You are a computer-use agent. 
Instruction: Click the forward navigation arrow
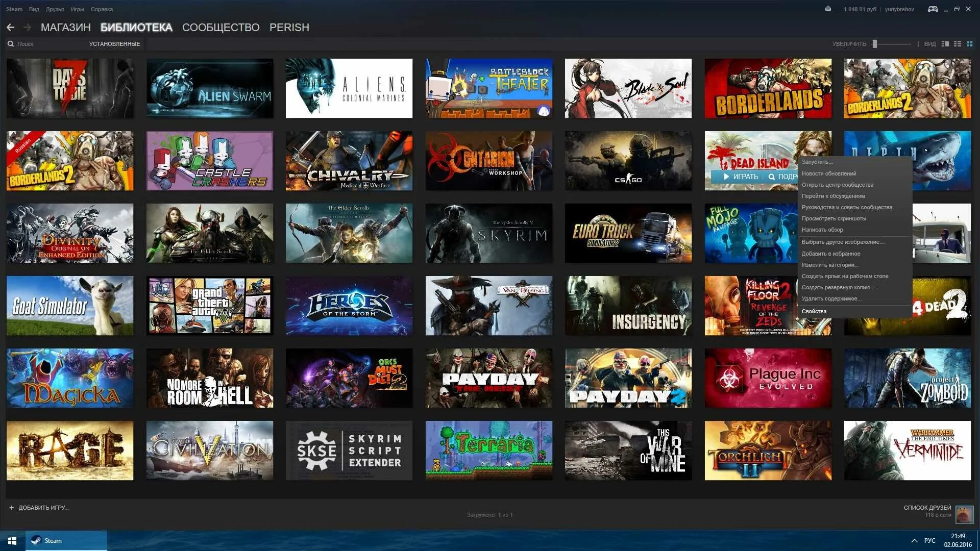(28, 28)
